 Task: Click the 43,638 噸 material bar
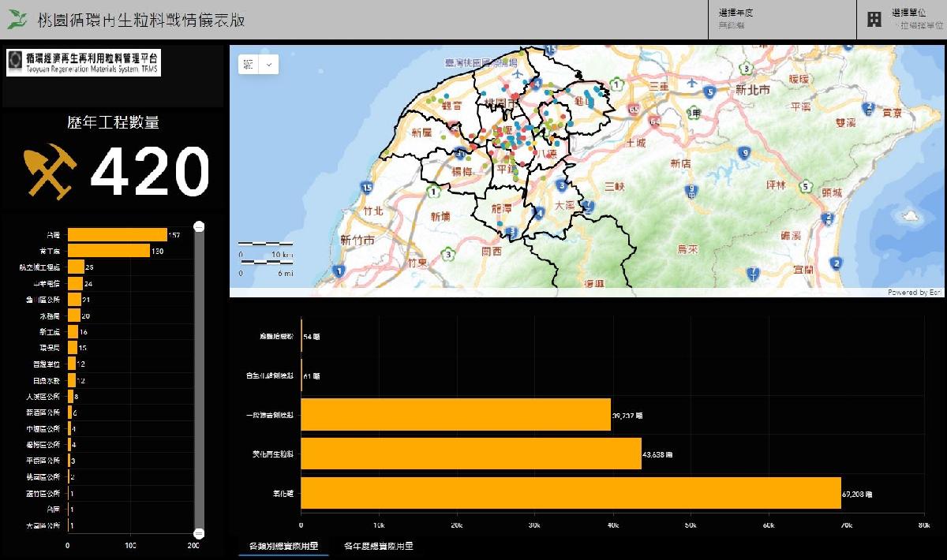[471, 454]
